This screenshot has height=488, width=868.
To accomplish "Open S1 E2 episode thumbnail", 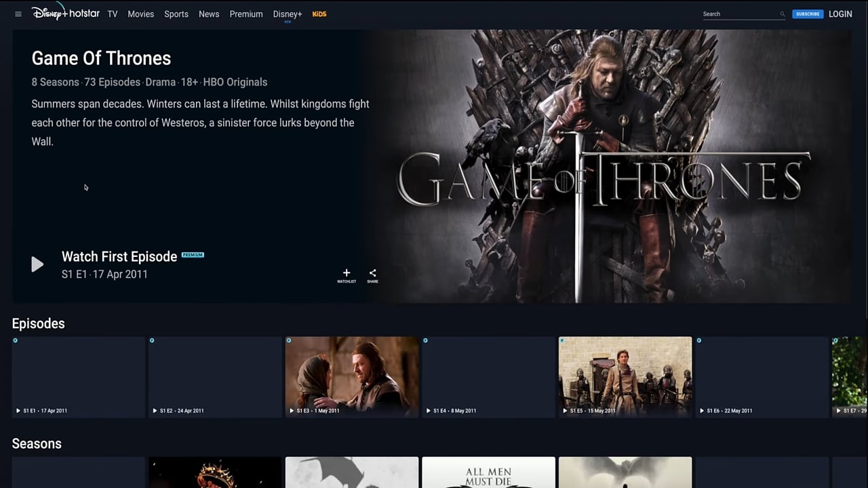I will point(215,377).
